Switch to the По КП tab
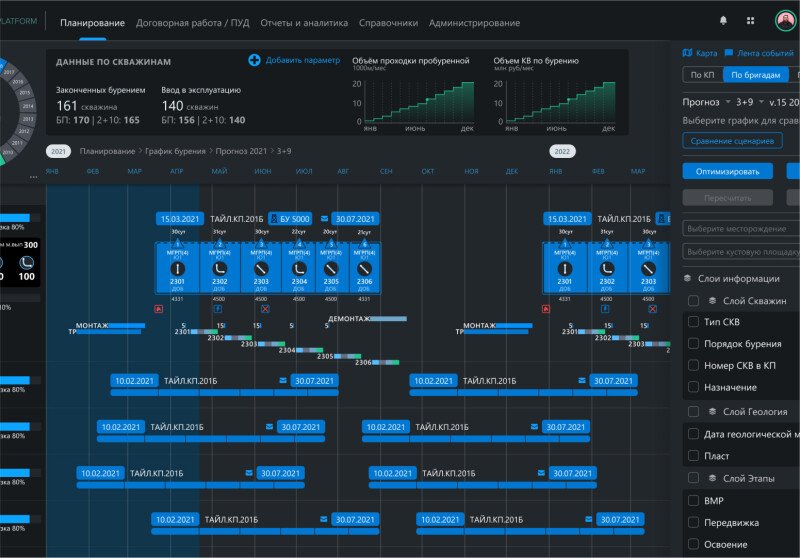The width and height of the screenshot is (800, 558). [702, 75]
